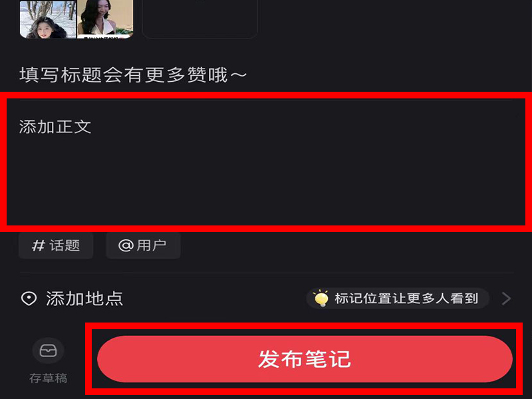532x399 pixels.
Task: Tap the empty add-image placeholder box
Action: click(200, 19)
